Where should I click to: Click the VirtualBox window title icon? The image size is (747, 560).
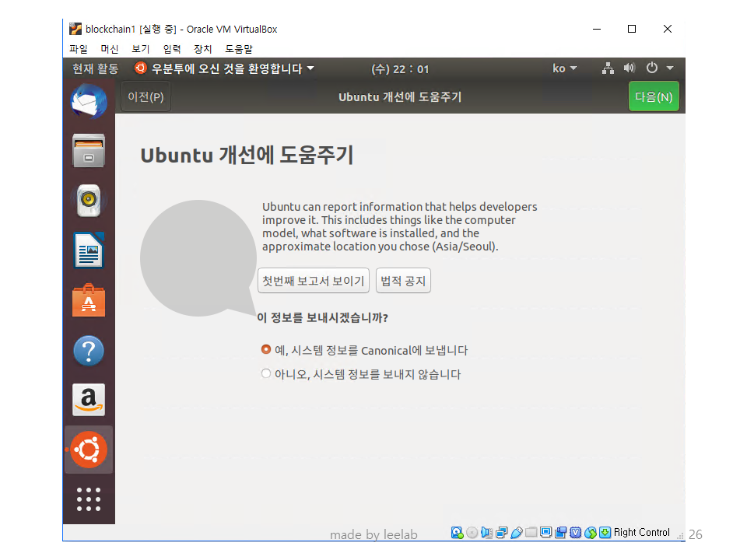tap(75, 29)
